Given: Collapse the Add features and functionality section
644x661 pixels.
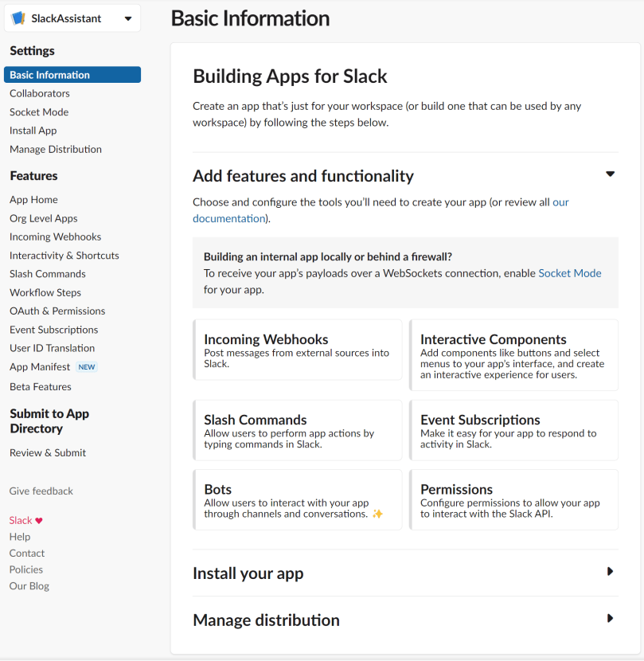Looking at the screenshot, I should (610, 174).
